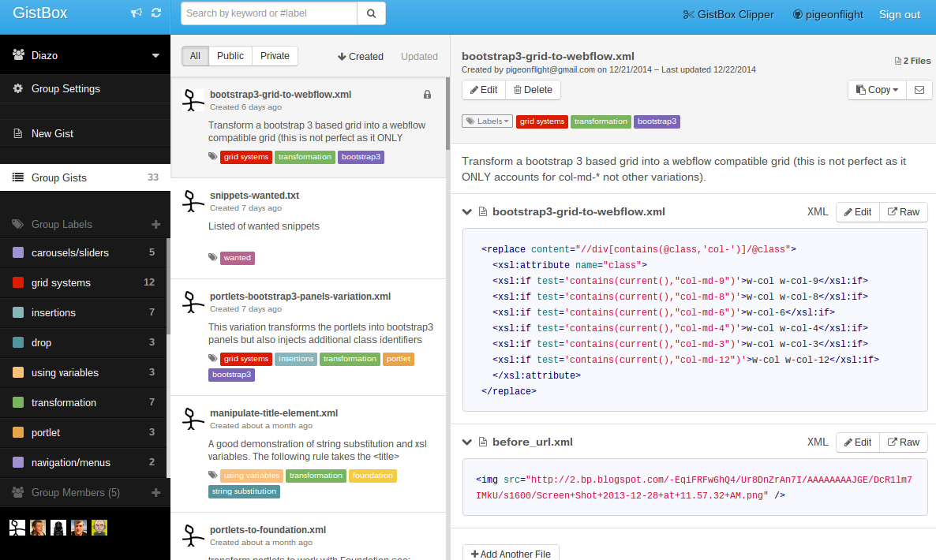Click the foundation tag
This screenshot has height=560, width=936.
point(373,476)
